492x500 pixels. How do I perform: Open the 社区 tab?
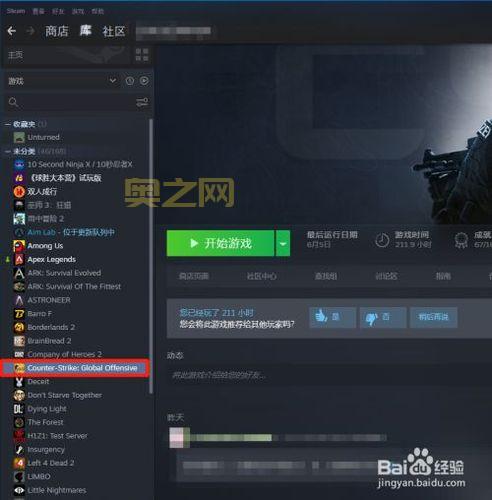coord(114,31)
